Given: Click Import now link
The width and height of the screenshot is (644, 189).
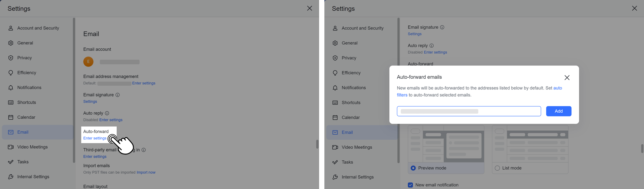Looking at the screenshot, I should (146, 173).
